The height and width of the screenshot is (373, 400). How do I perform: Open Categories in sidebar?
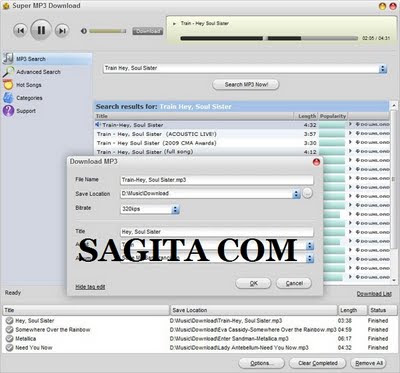click(x=29, y=98)
